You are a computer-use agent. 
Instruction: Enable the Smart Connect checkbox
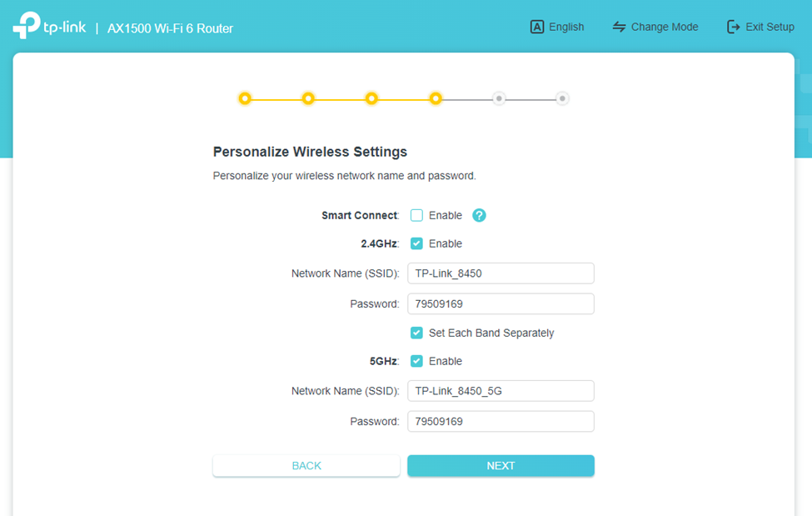click(x=416, y=215)
